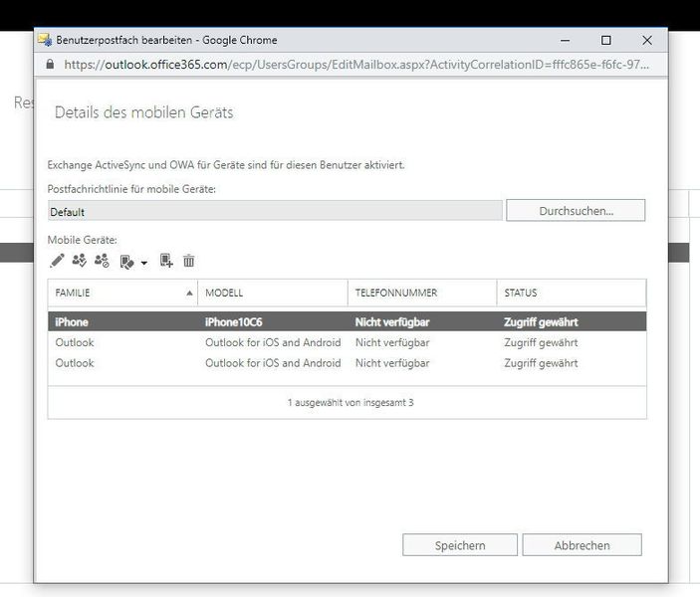This screenshot has width=700, height=597.
Task: Click the wipe device data eraser icon
Action: pyautogui.click(x=126, y=262)
